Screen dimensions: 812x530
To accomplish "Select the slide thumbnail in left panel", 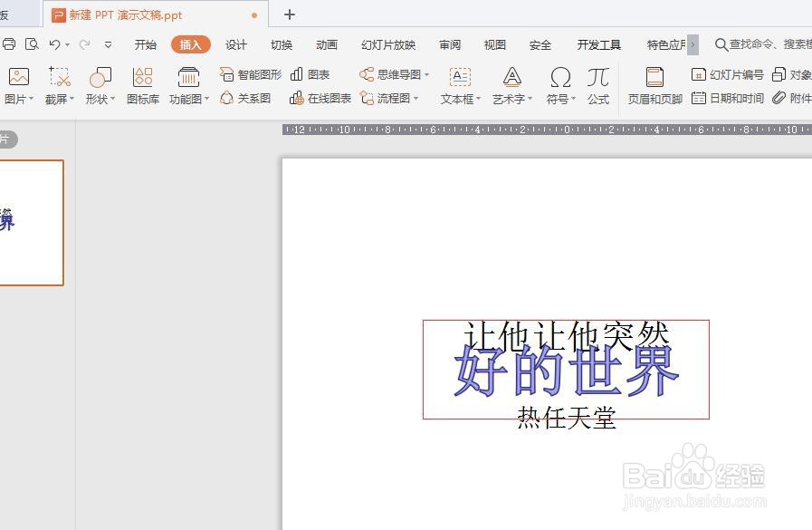I will [32, 222].
